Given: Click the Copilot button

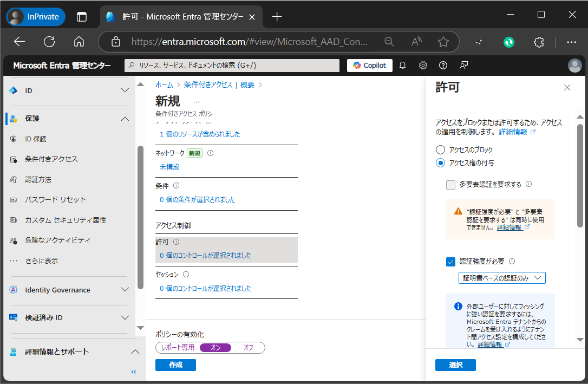Looking at the screenshot, I should click(x=370, y=66).
